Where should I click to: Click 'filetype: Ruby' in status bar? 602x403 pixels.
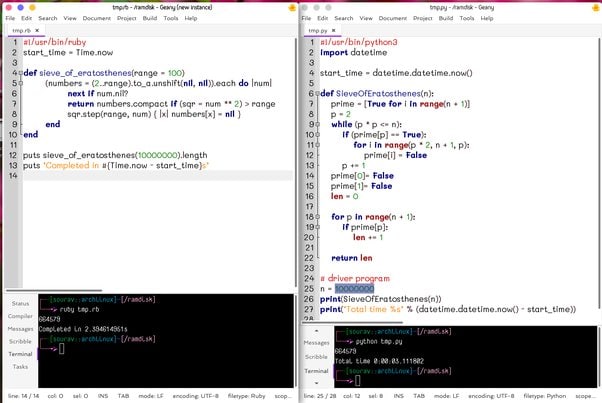pyautogui.click(x=246, y=396)
